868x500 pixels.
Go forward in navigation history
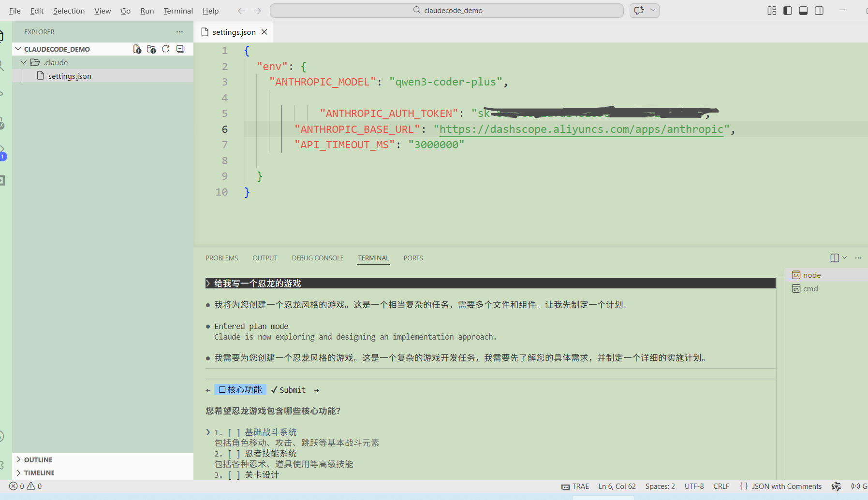point(257,11)
